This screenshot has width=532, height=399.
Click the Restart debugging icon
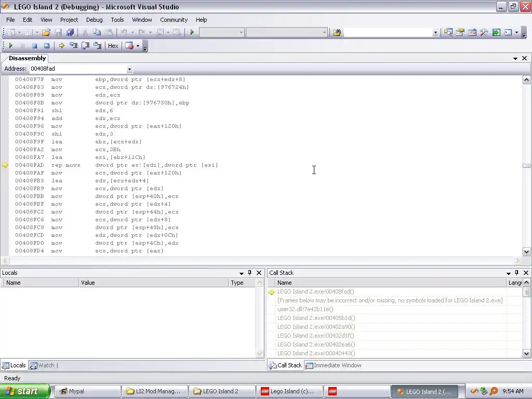pyautogui.click(x=46, y=46)
